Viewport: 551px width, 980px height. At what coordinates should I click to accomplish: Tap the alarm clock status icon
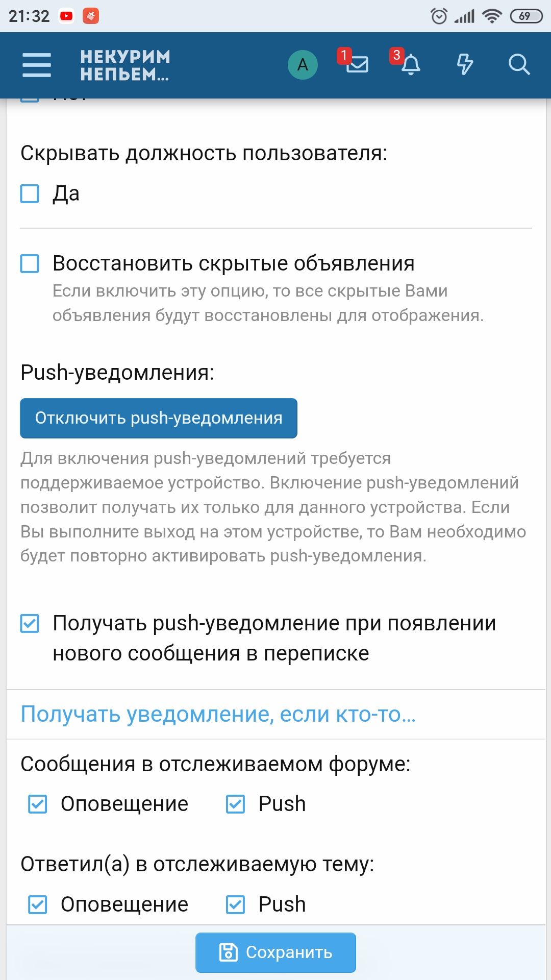pos(439,16)
